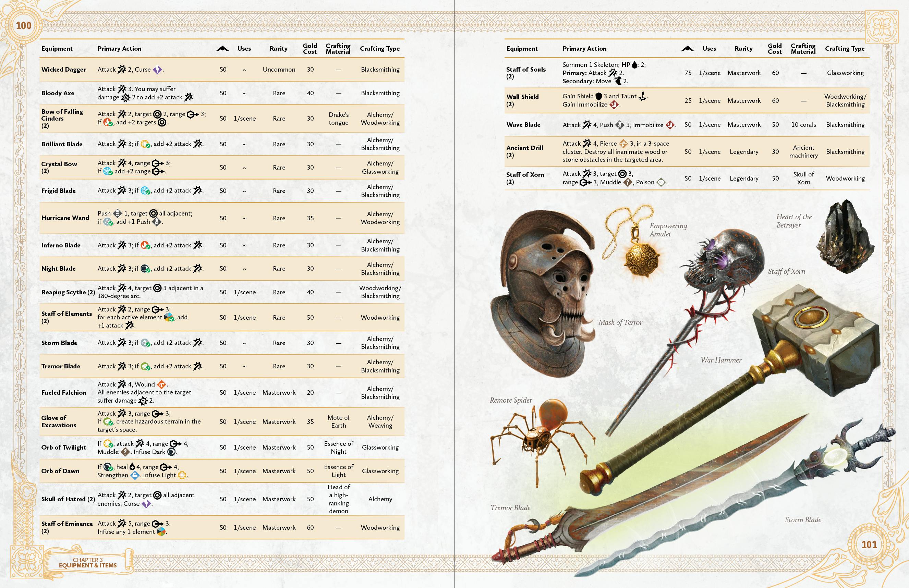The image size is (909, 588).
Task: Click the page number 100 badge
Action: pos(23,26)
